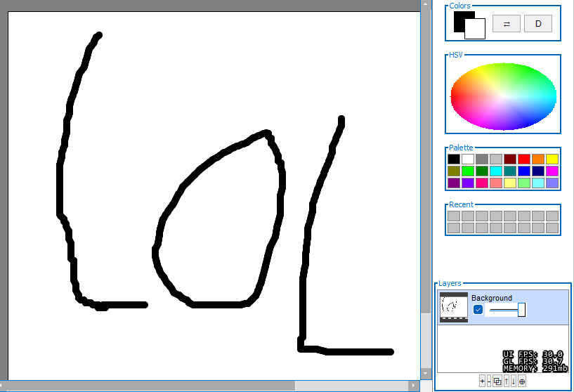Click the Background layer opacity slider
This screenshot has height=392, width=574.
coord(506,310)
